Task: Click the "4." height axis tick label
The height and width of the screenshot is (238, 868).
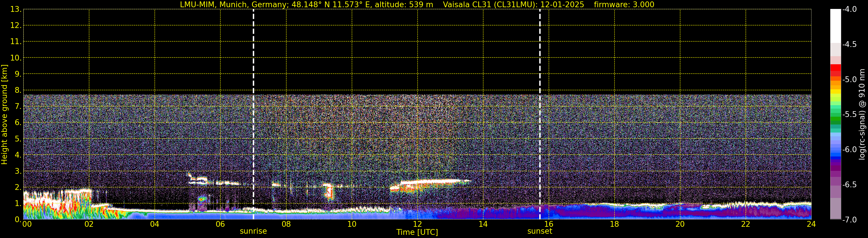Action: click(18, 155)
